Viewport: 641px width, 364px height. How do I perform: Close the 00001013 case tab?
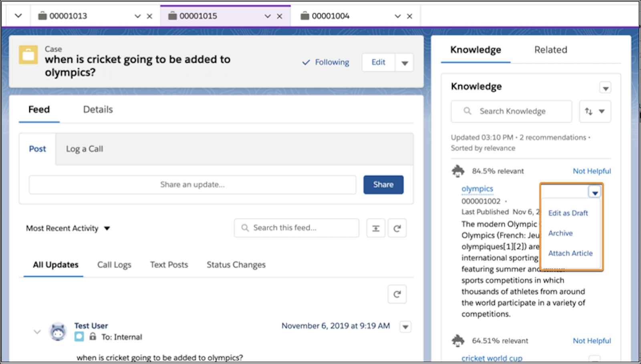tap(149, 16)
